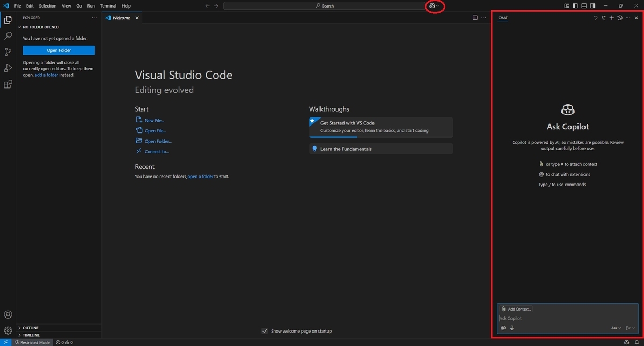Toggle the bottom panel visibility
Image resolution: width=644 pixels, height=346 pixels.
point(583,5)
